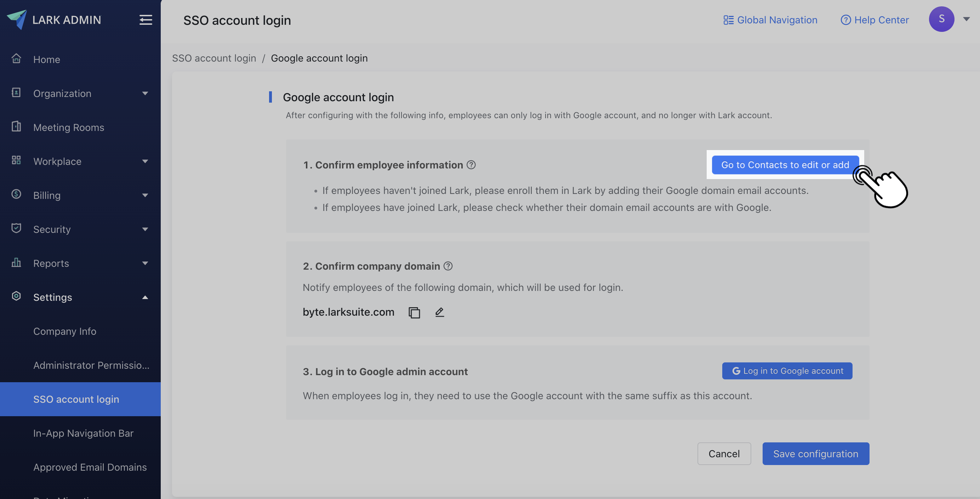980x499 pixels.
Task: Collapse the sidebar with the menu icon
Action: click(x=146, y=20)
